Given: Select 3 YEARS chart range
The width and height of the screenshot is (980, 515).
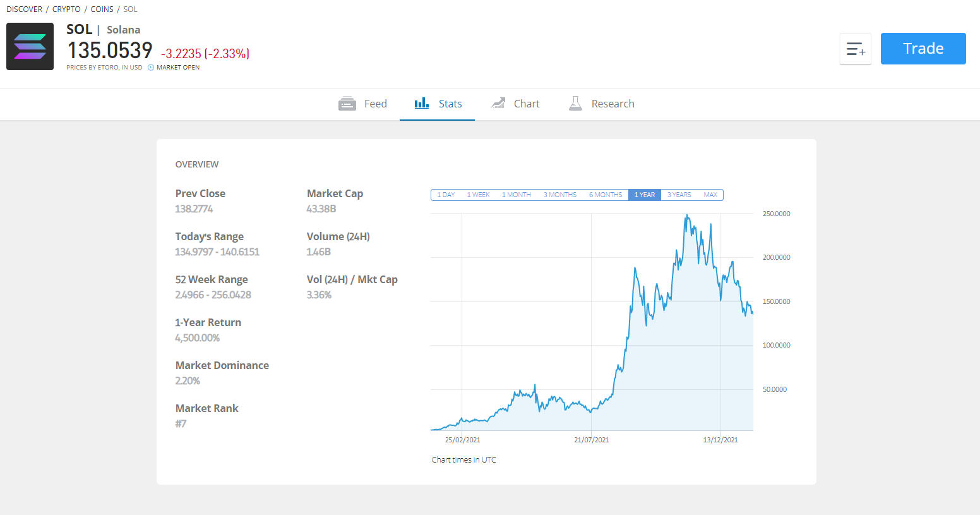Looking at the screenshot, I should [x=679, y=195].
